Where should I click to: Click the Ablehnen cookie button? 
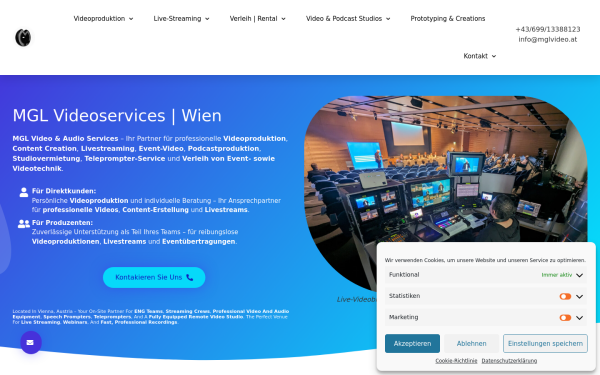coord(471,344)
